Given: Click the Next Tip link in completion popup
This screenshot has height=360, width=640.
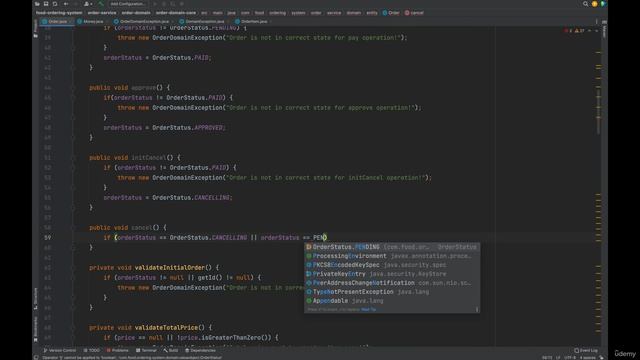Looking at the screenshot, I should click(x=369, y=309).
